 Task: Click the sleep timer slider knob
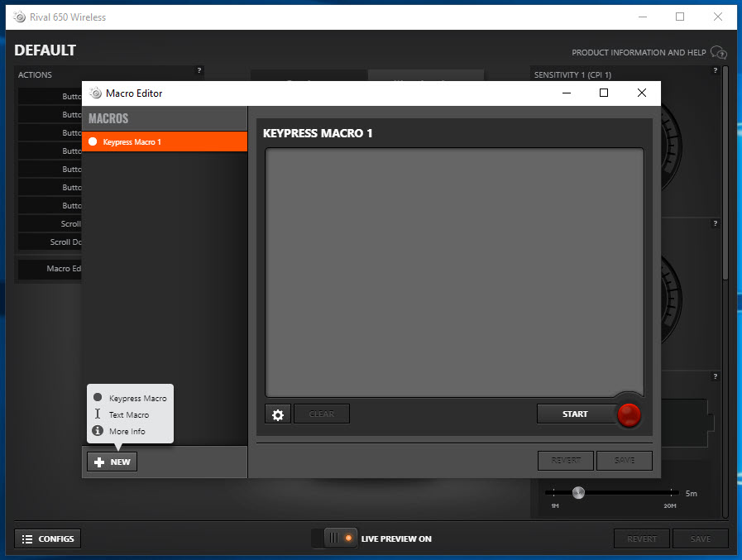(x=578, y=493)
